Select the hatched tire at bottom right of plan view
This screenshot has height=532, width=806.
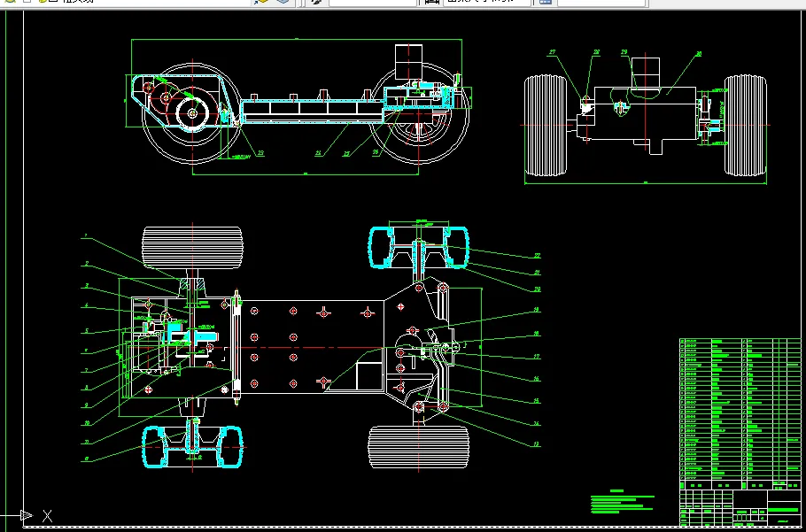point(419,447)
